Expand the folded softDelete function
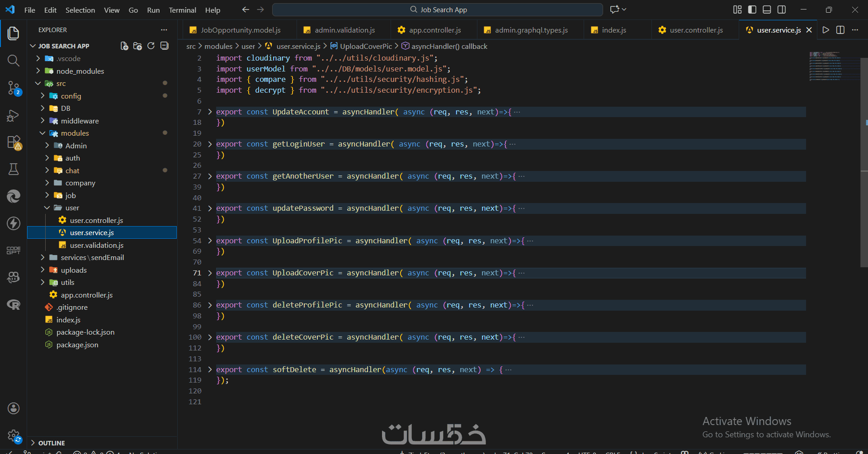The width and height of the screenshot is (868, 454). click(210, 370)
